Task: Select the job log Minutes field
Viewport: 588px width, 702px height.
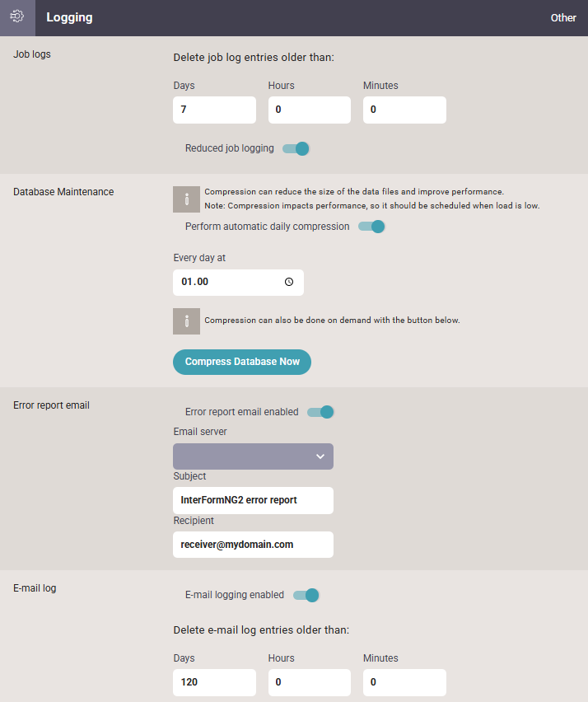Action: point(404,110)
